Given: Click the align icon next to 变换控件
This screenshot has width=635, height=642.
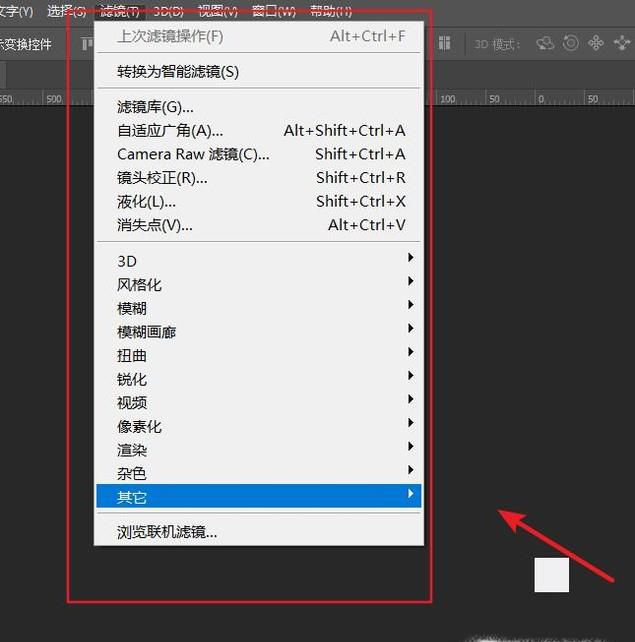Looking at the screenshot, I should [87, 43].
